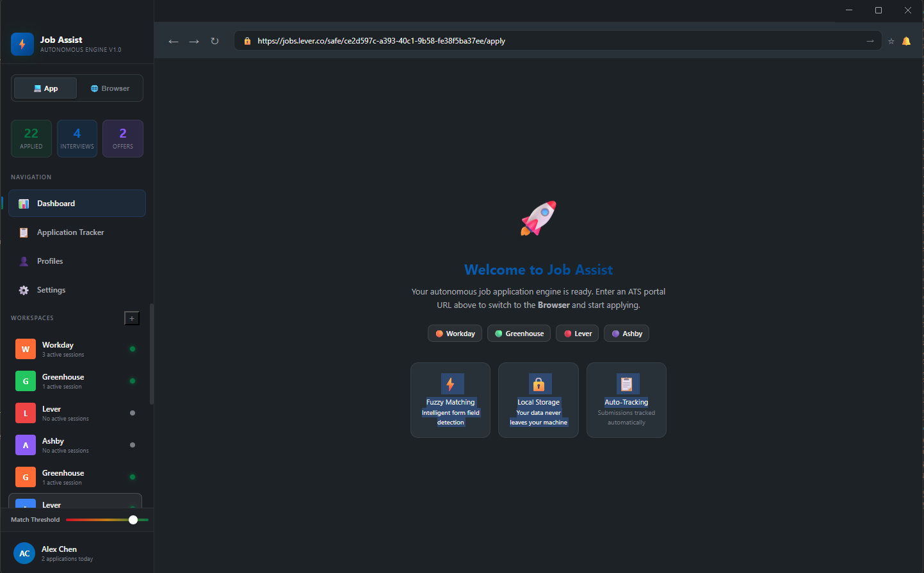This screenshot has height=573, width=924.
Task: Select the Ashby workspace row
Action: [x=75, y=445]
